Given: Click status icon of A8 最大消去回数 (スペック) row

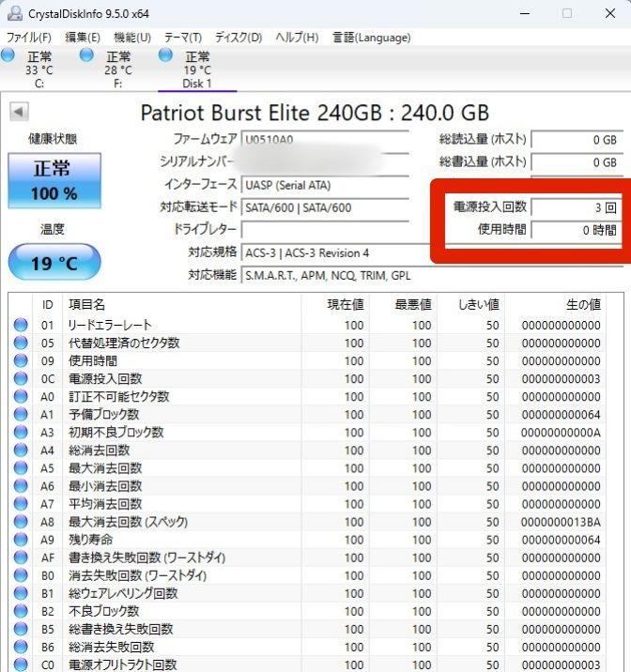Looking at the screenshot, I should pos(21,522).
